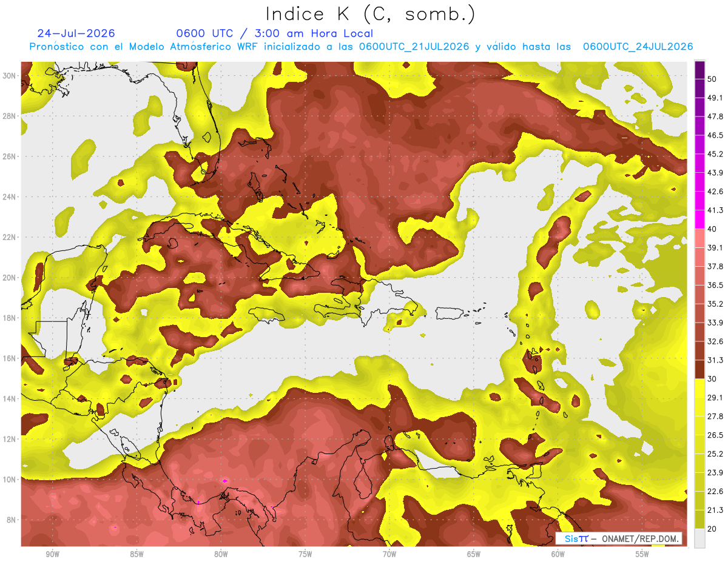Click the colorbar label '40'
Viewport: 728px width, 562px height.
pos(712,229)
